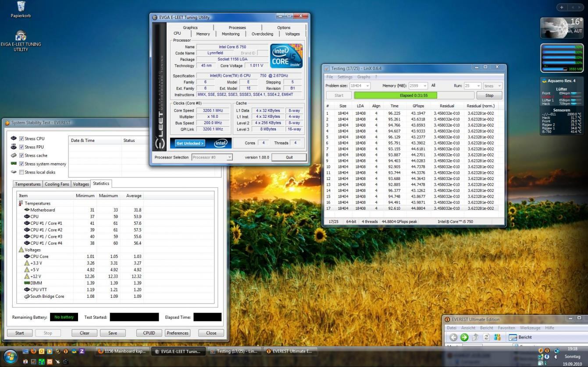Toggle the Stress FPU checkbox
Screen dimensions: 588x367
[21, 147]
